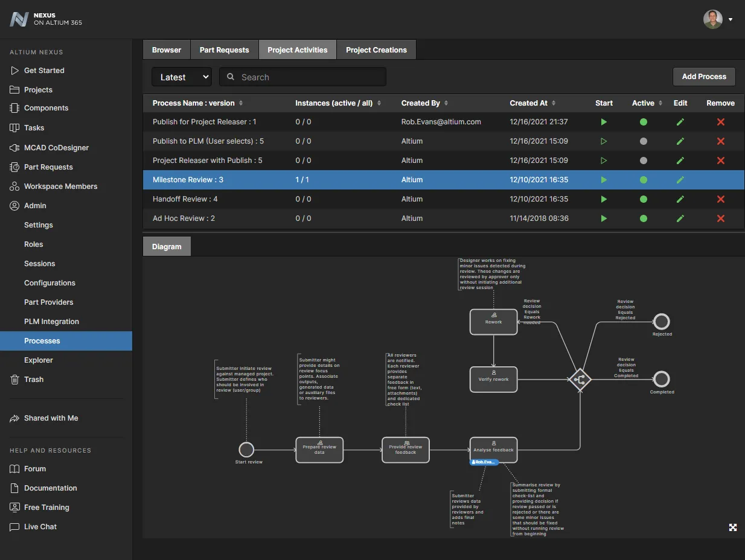Image resolution: width=745 pixels, height=560 pixels.
Task: Open the Latest version filter dropdown
Action: (181, 77)
